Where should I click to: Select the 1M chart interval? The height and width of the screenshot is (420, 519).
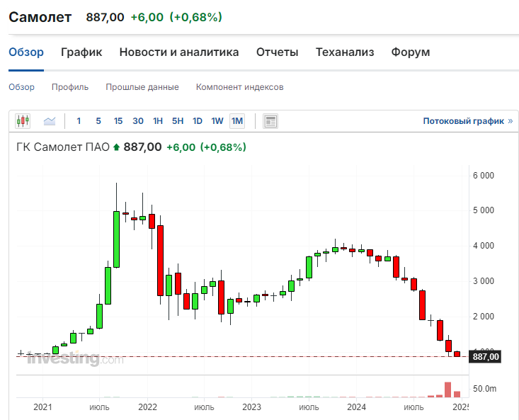tap(237, 121)
